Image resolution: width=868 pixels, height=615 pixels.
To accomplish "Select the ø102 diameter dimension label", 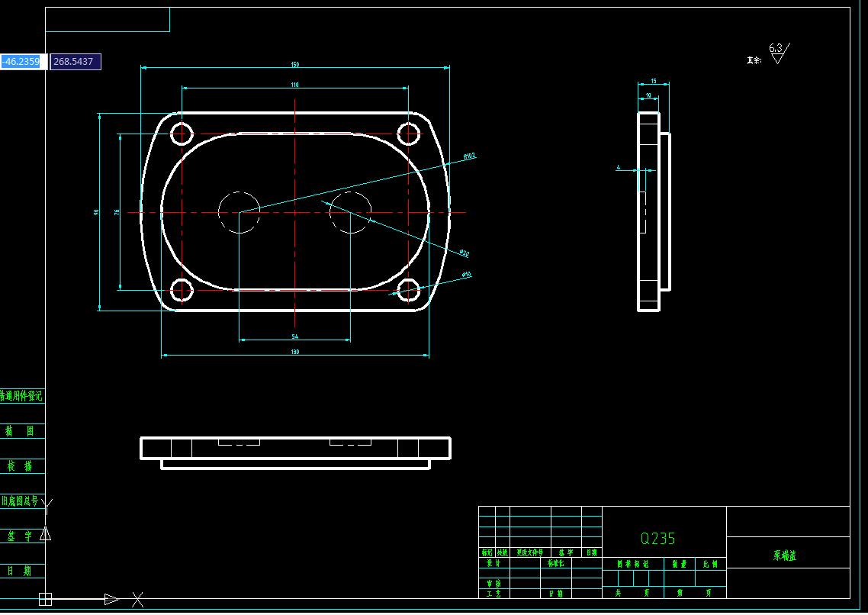I will [x=469, y=156].
